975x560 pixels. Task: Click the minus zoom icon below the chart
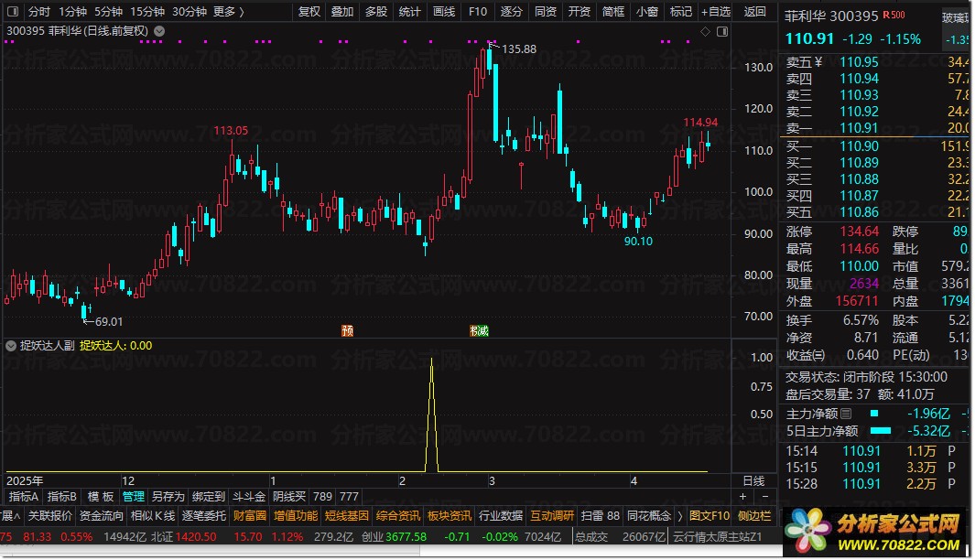click(764, 496)
